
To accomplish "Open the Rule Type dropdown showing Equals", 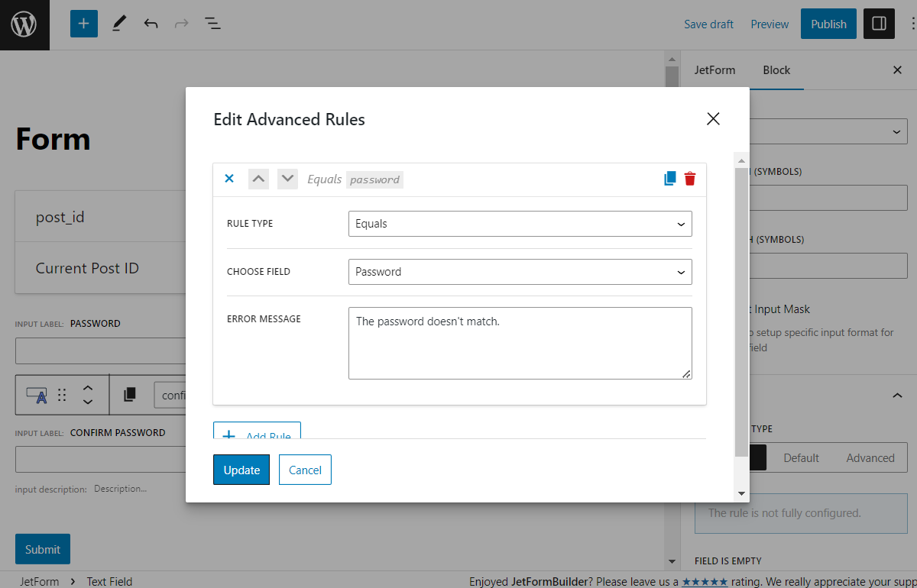I will [x=520, y=224].
